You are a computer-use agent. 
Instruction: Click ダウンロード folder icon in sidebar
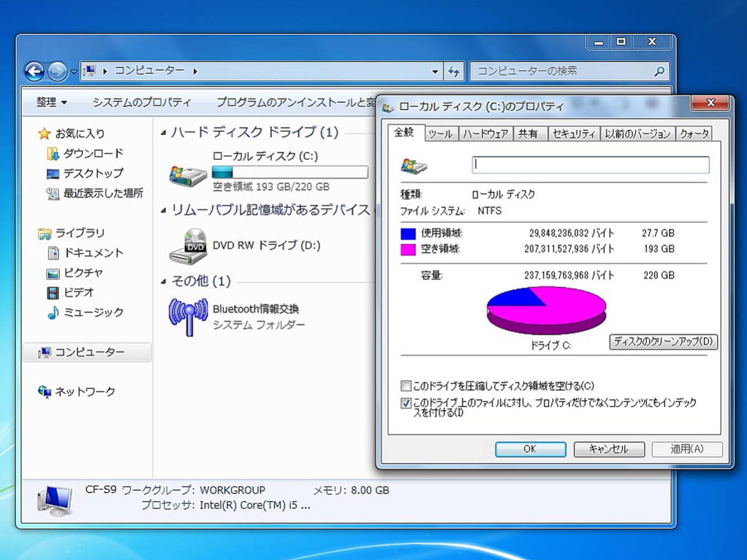click(53, 153)
